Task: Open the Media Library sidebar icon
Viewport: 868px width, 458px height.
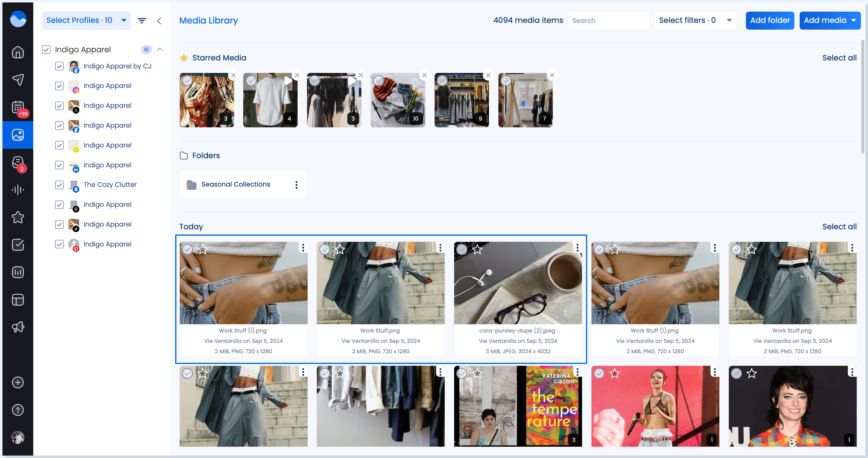Action: 18,135
